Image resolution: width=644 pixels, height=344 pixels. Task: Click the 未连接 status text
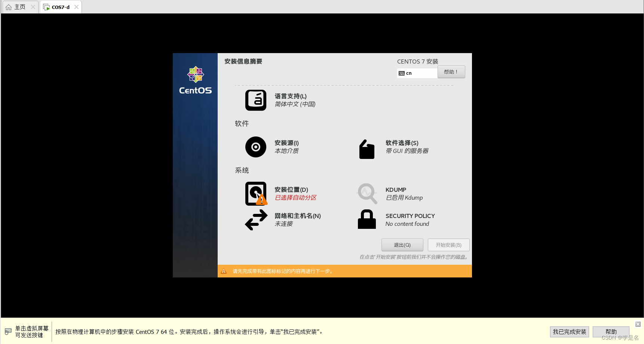(284, 224)
